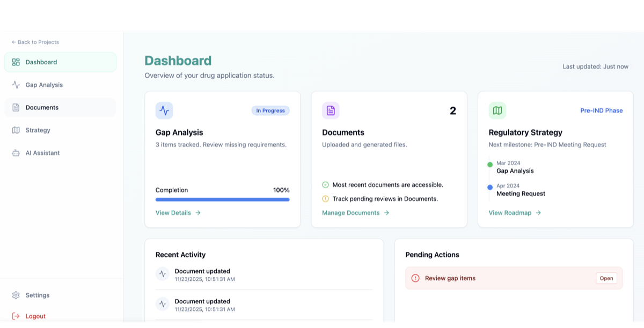Click the first Recent Activity pulse icon

pyautogui.click(x=163, y=274)
